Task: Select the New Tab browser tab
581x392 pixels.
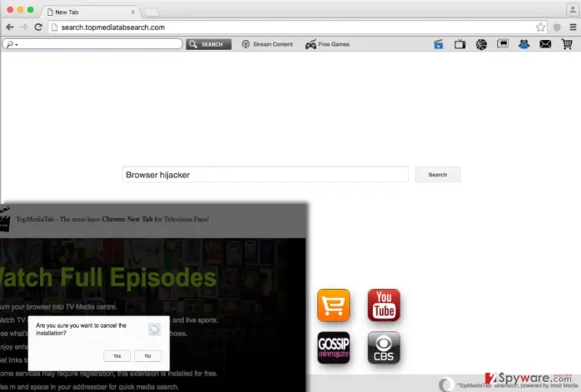Action: (x=91, y=12)
